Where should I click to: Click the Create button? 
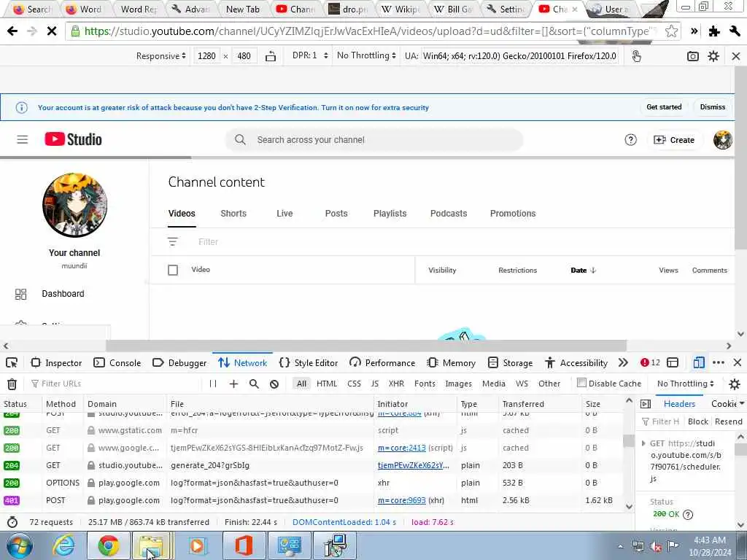click(x=673, y=140)
